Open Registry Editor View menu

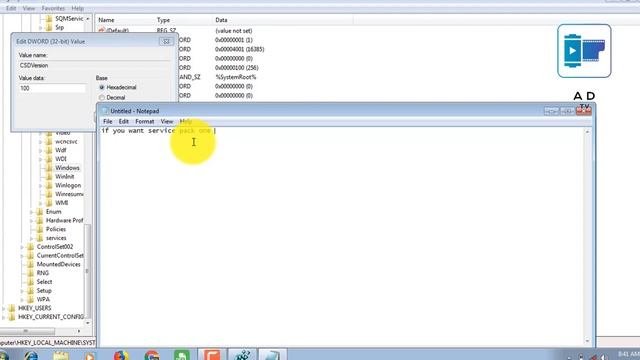[29, 8]
